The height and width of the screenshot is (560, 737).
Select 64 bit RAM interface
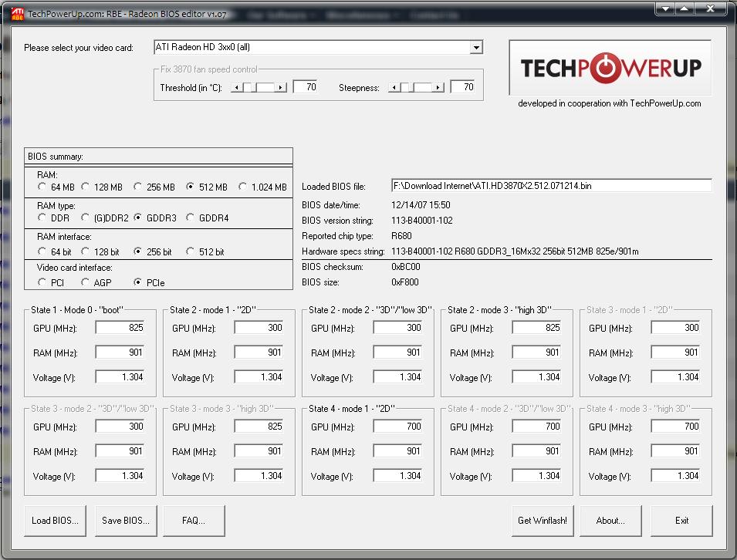[42, 251]
